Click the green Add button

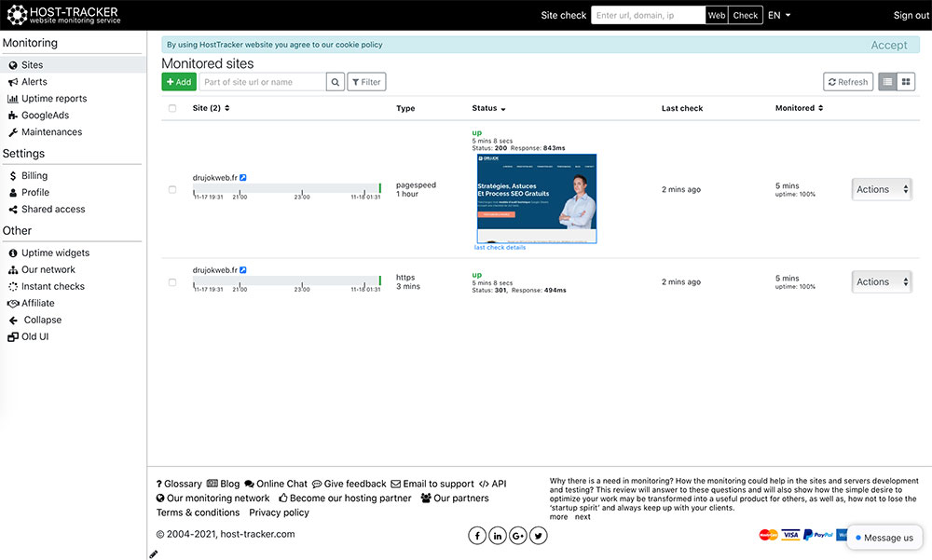(x=179, y=82)
